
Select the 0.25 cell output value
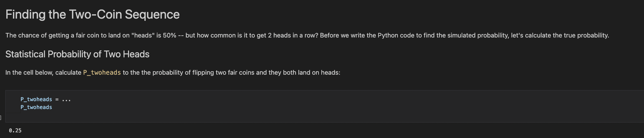[15, 130]
